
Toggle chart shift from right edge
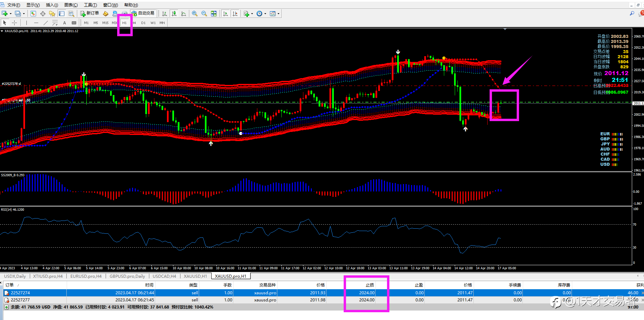[235, 14]
